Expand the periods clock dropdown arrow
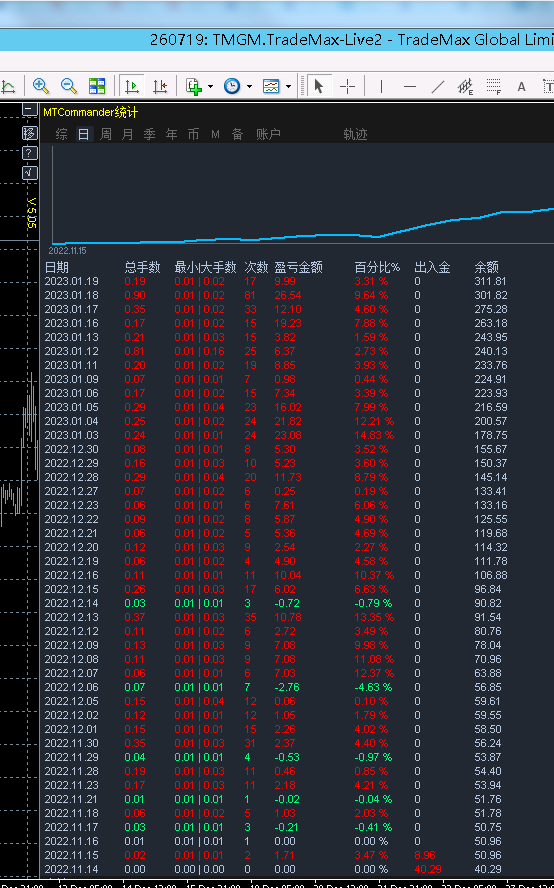The height and width of the screenshot is (888, 554). coord(249,87)
